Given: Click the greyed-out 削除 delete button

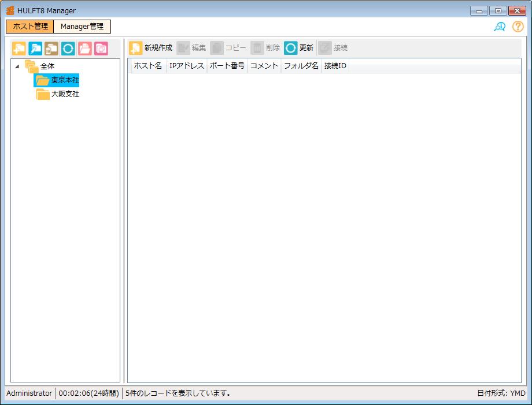Looking at the screenshot, I should (265, 48).
